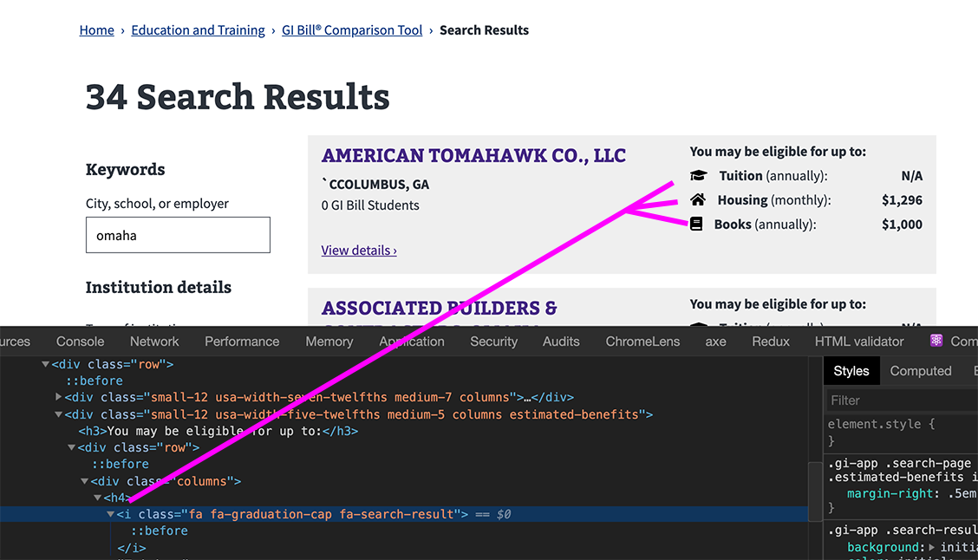Screen dimensions: 978x560
Task: Focus the City, school, or employer field
Action: 178,235
